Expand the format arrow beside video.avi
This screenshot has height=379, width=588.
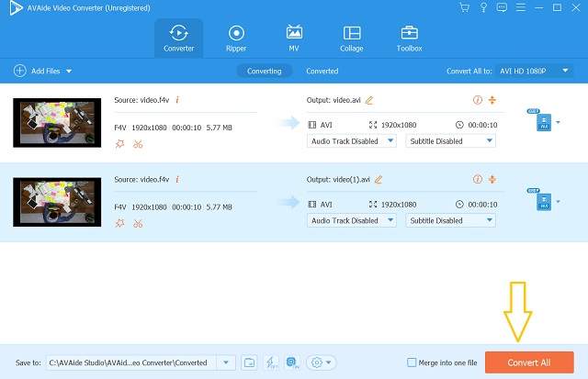[558, 122]
